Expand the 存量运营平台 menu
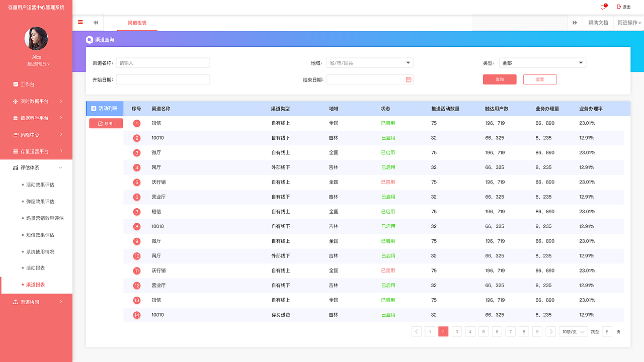Image resolution: width=644 pixels, height=362 pixels. (36, 151)
